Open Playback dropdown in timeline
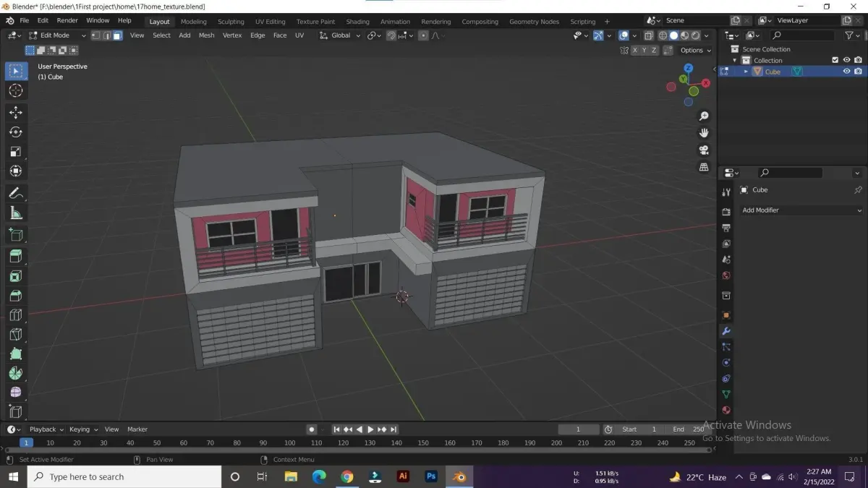 46,429
